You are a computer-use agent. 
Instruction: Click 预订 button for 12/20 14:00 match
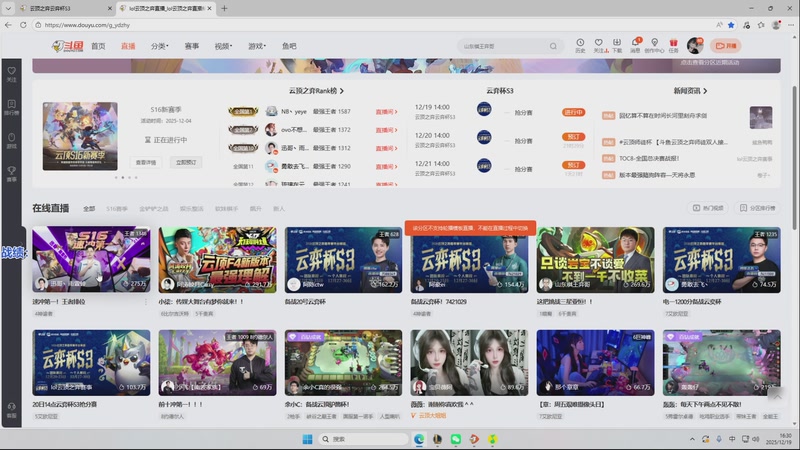[573, 137]
